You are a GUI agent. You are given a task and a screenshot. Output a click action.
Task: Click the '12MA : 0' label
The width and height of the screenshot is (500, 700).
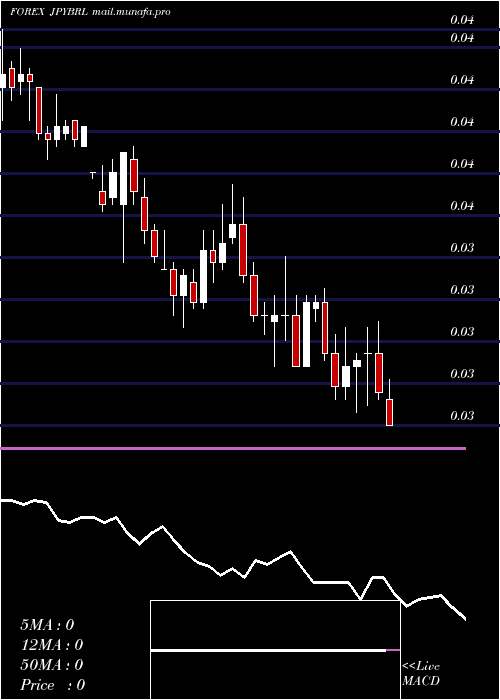click(x=52, y=645)
